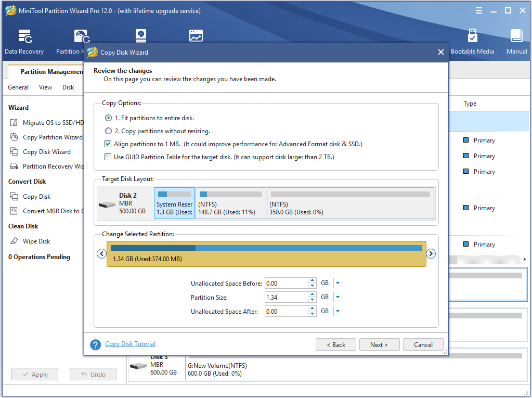Click Next to continue the wizard
The height and width of the screenshot is (398, 532).
[379, 344]
